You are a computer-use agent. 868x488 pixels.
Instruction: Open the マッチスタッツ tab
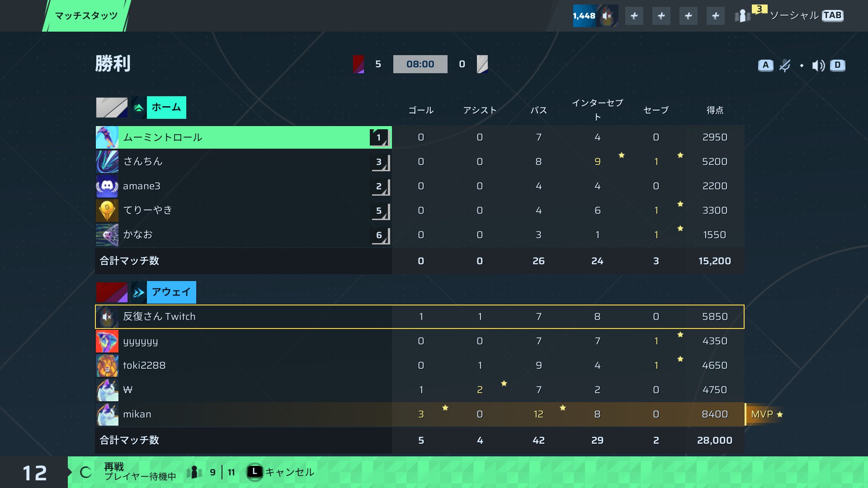click(x=86, y=16)
